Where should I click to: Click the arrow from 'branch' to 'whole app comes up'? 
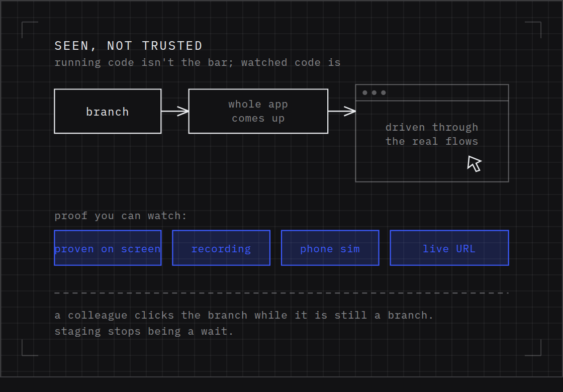pos(175,111)
